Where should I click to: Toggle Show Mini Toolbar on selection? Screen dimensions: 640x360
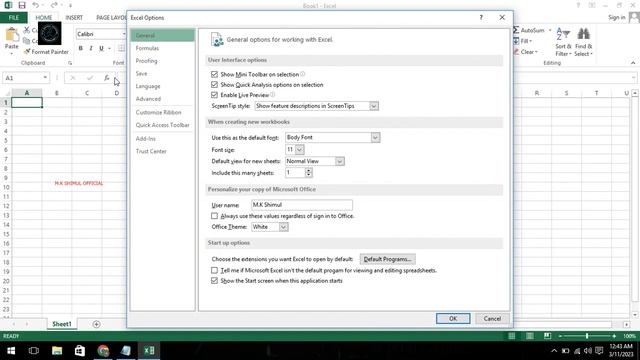214,74
